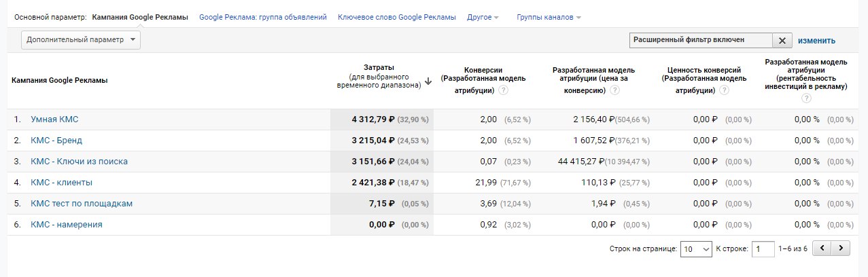Expand the Группы каналов menu
The image size is (868, 277).
click(549, 17)
